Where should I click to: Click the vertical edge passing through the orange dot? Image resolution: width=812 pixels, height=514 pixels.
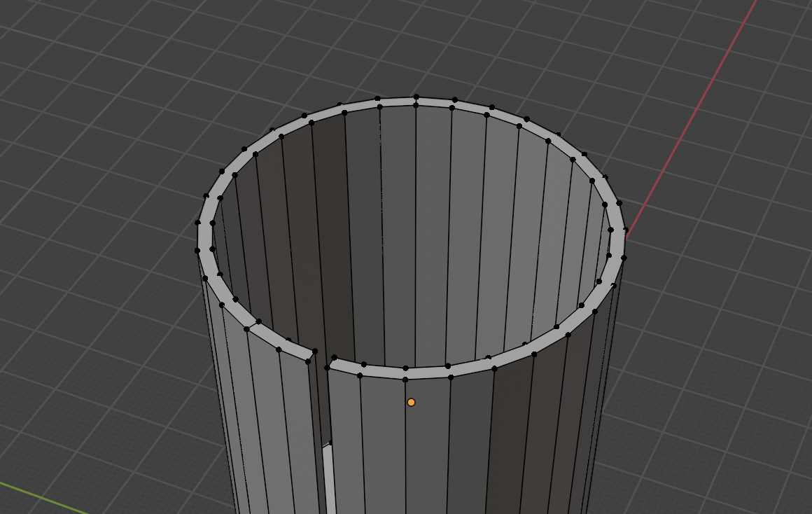pyautogui.click(x=405, y=447)
